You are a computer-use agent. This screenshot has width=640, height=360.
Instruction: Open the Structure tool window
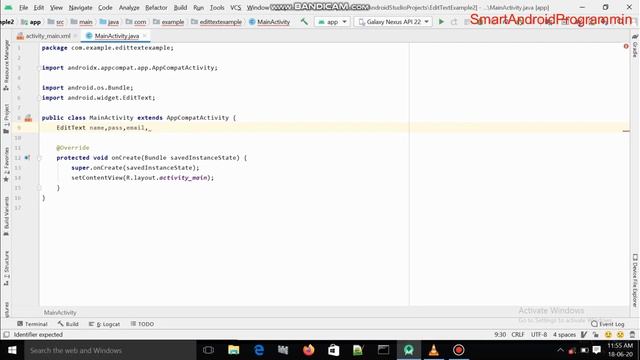[6, 268]
